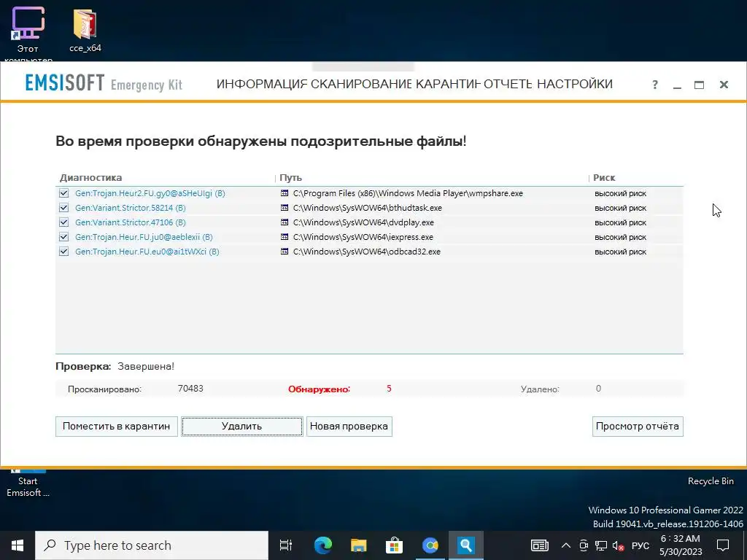747x560 pixels.
Task: Click the exe file icon for odbcad32.exe
Action: [285, 252]
